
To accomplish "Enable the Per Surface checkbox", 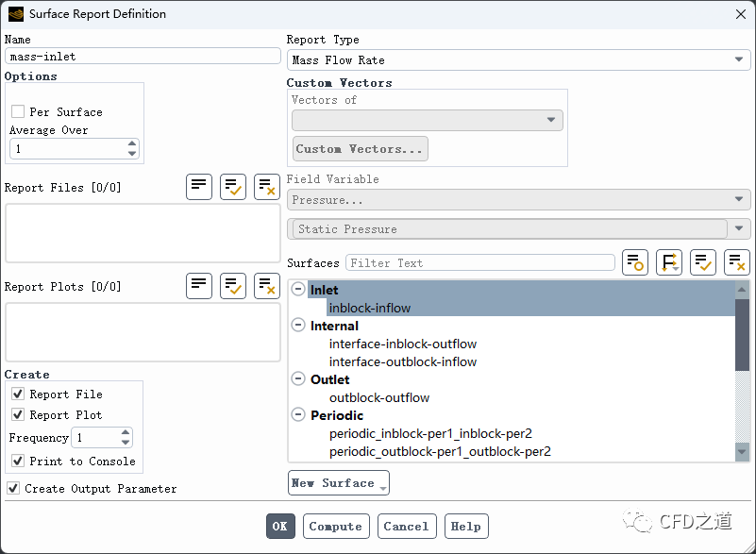I will [18, 112].
